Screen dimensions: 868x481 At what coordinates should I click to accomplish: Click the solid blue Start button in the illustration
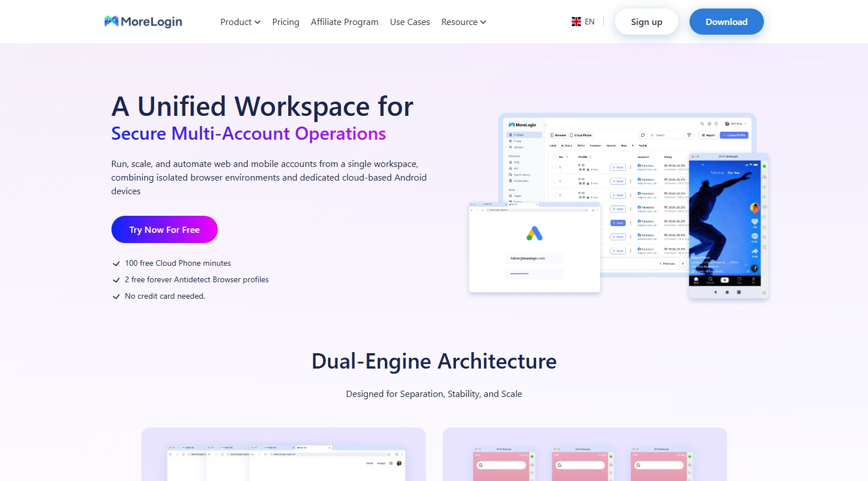[618, 223]
